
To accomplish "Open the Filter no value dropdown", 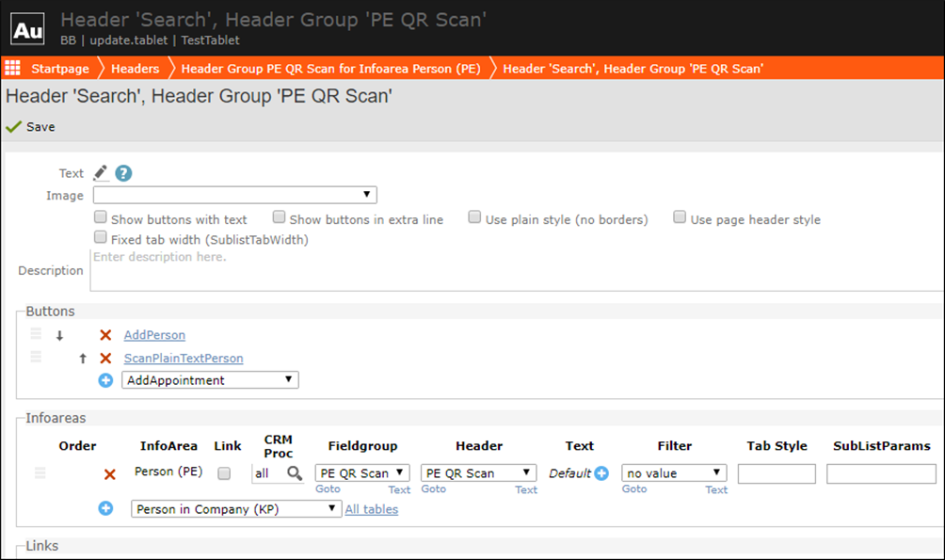I will (673, 473).
